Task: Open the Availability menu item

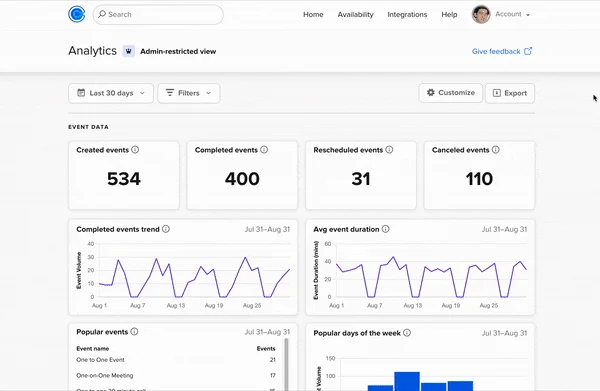Action: [x=355, y=15]
